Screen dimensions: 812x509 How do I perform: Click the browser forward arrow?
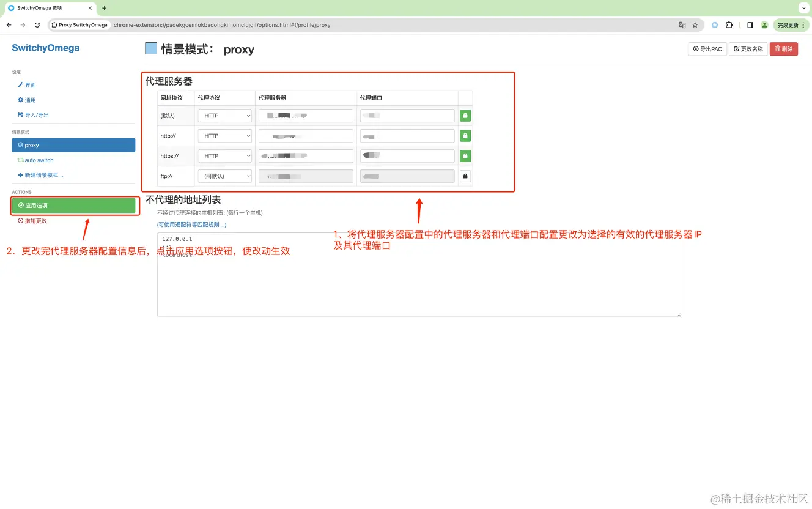[23, 25]
